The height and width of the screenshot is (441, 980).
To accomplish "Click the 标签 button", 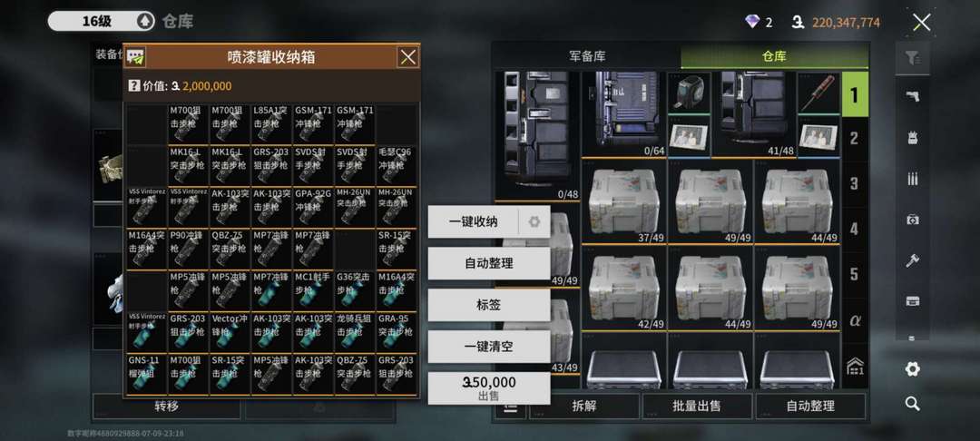I will [x=489, y=306].
